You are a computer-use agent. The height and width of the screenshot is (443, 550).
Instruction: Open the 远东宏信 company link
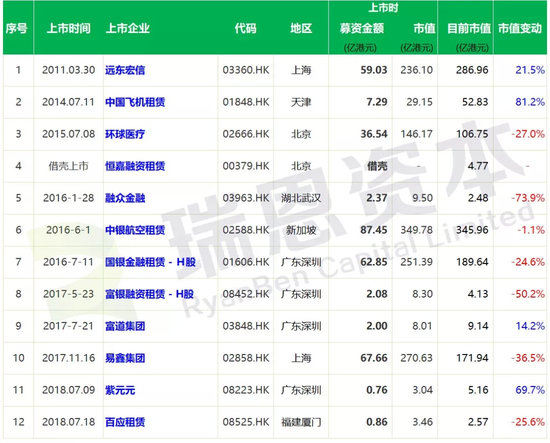(125, 70)
